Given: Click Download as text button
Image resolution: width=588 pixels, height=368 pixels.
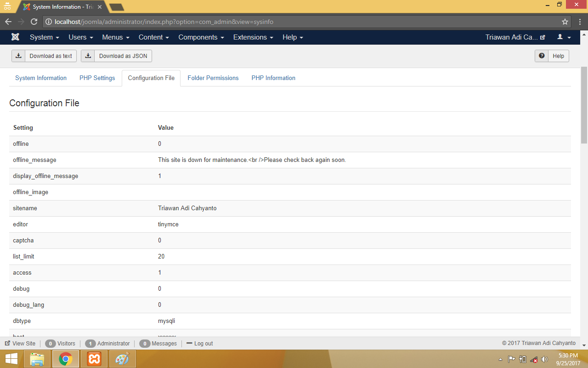Looking at the screenshot, I should pos(44,56).
